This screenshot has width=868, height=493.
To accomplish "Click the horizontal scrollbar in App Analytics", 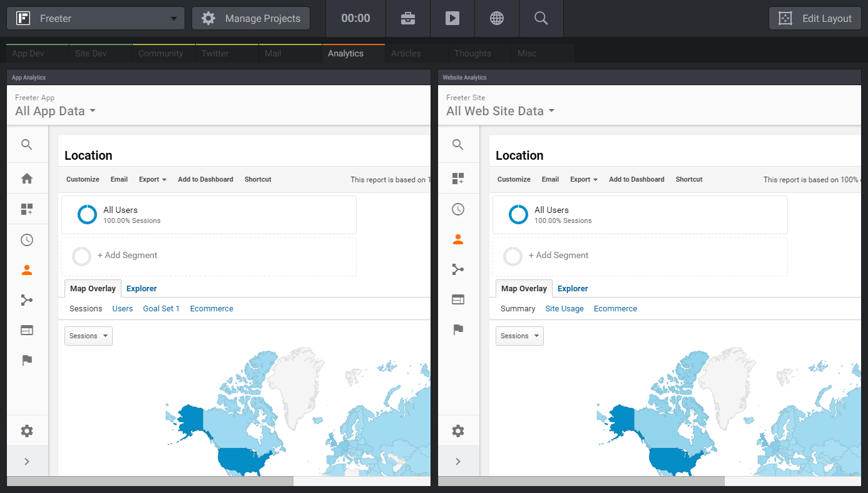I will (150, 481).
